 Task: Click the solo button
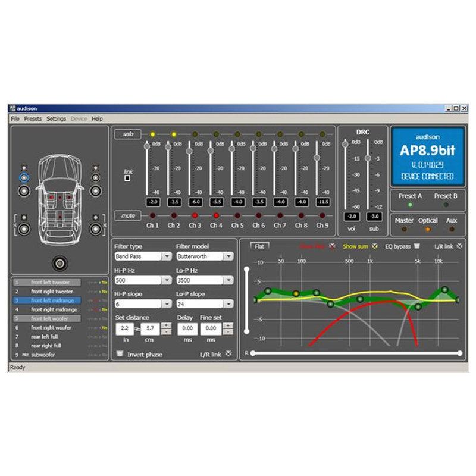[x=128, y=134]
